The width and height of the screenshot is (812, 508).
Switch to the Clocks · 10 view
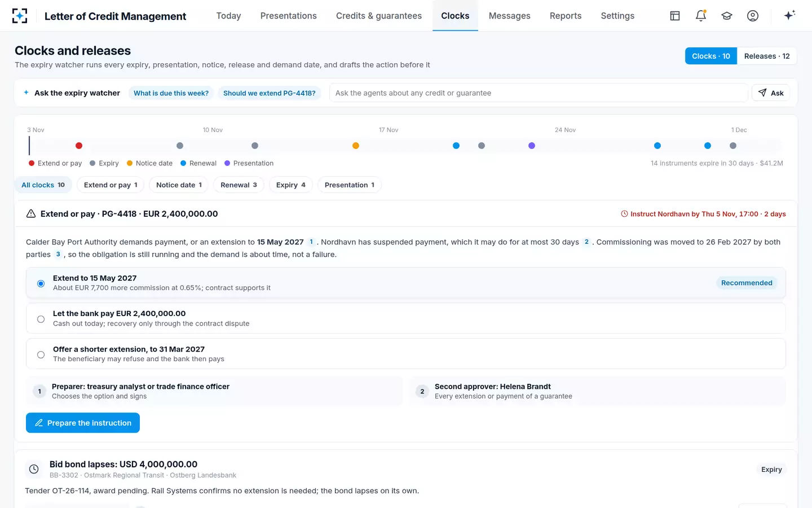point(711,56)
